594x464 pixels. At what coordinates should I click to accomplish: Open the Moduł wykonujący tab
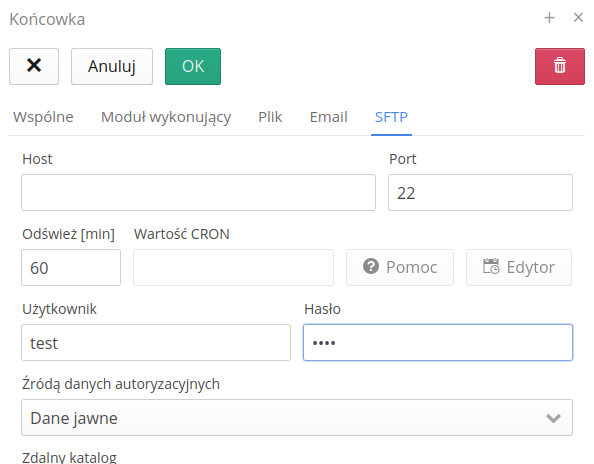tap(166, 117)
